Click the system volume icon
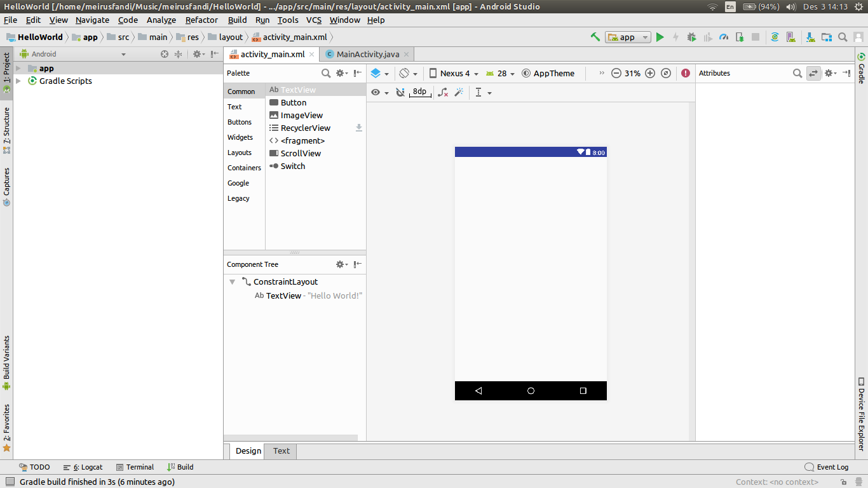This screenshot has height=488, width=868. click(x=790, y=7)
